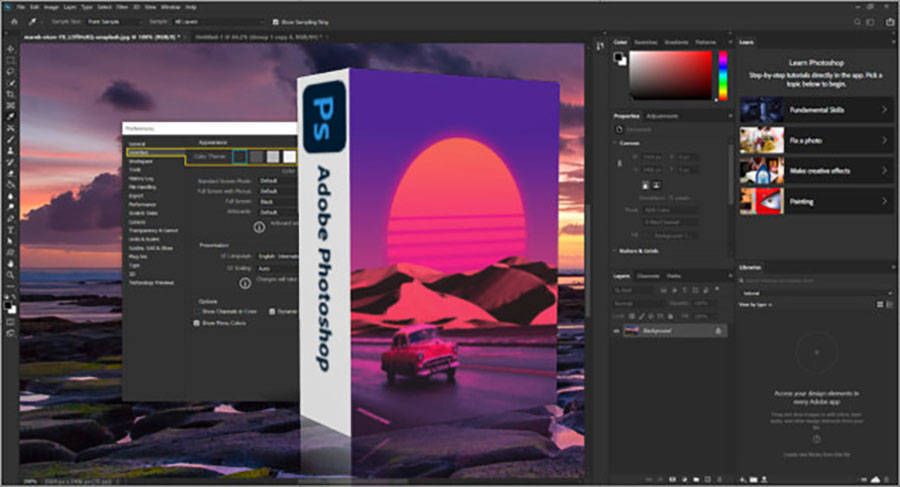Select the Zoom tool
This screenshot has width=900, height=487.
click(10, 274)
